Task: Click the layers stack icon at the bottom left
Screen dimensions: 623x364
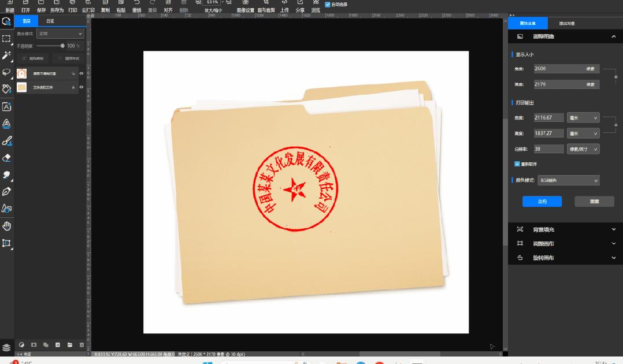Action: [x=6, y=347]
